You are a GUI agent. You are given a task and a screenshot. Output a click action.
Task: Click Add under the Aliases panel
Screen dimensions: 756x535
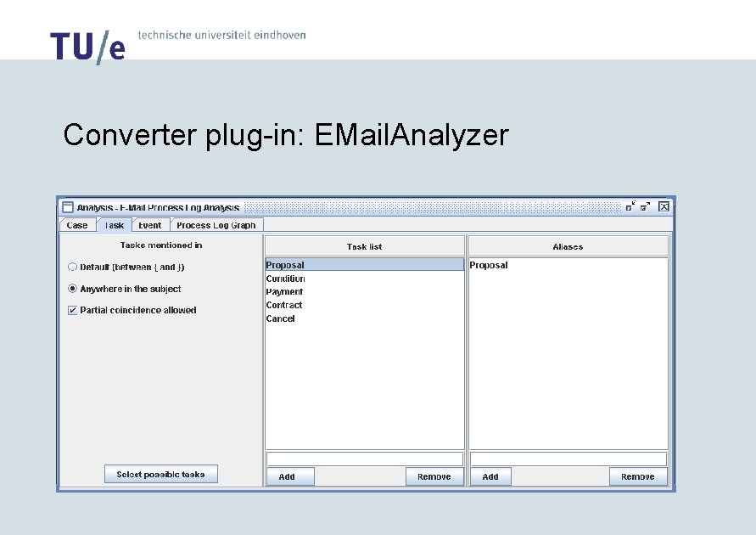[x=490, y=476]
